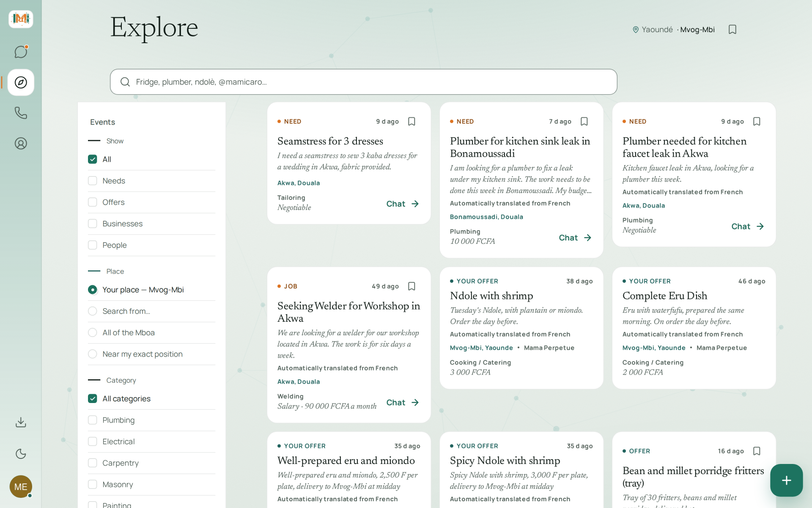812x508 pixels.
Task: Toggle the All show checkbox
Action: [x=92, y=159]
